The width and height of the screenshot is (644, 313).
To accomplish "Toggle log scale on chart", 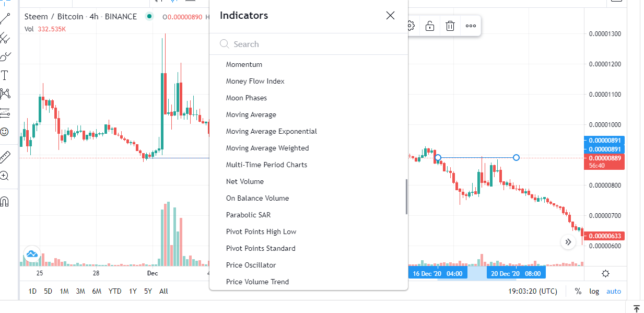I will [x=594, y=292].
